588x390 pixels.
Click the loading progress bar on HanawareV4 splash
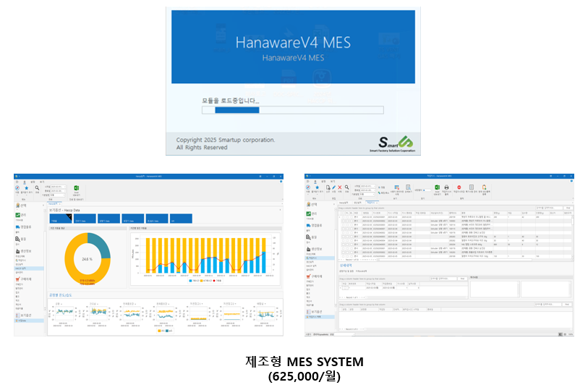[292, 110]
